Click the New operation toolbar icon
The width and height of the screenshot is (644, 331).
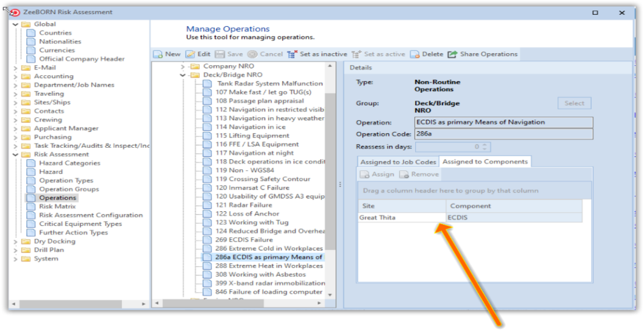pyautogui.click(x=158, y=54)
